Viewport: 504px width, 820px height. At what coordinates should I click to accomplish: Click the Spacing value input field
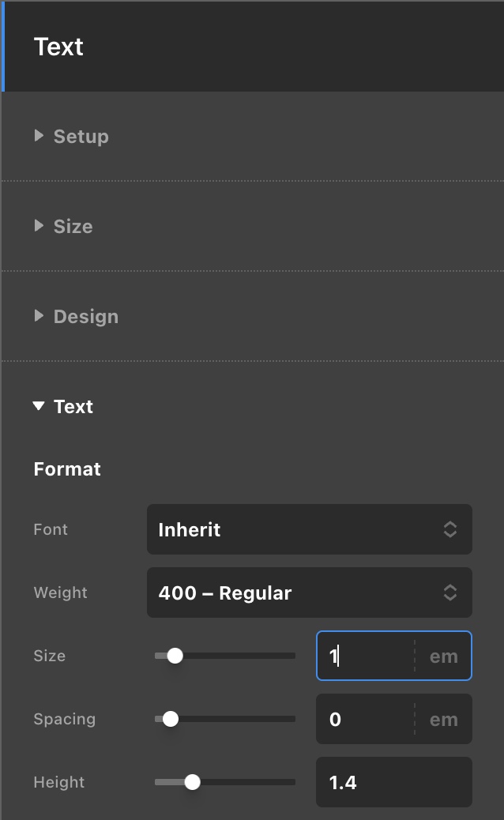pyautogui.click(x=365, y=719)
